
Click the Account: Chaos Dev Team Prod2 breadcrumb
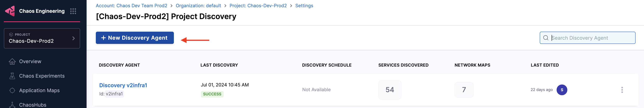131,6
